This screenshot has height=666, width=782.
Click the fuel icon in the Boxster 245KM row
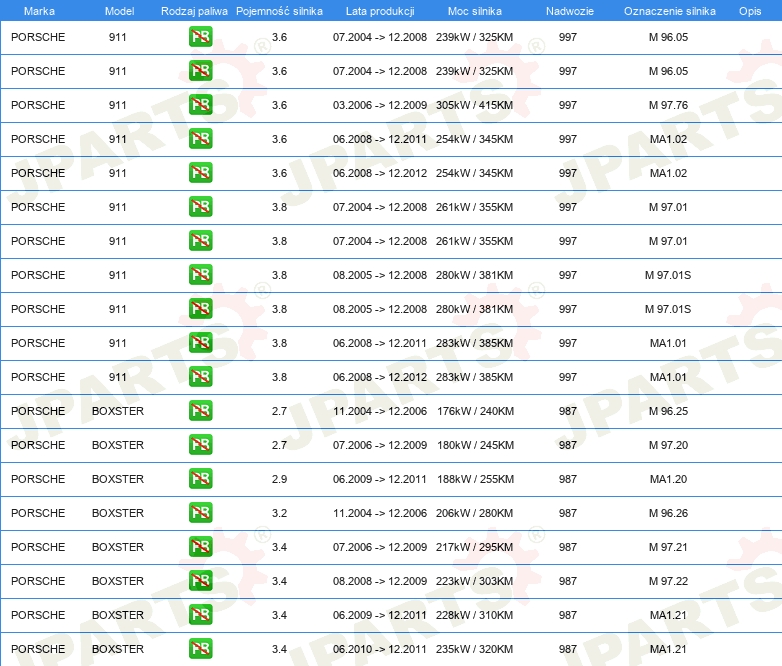[x=200, y=445]
